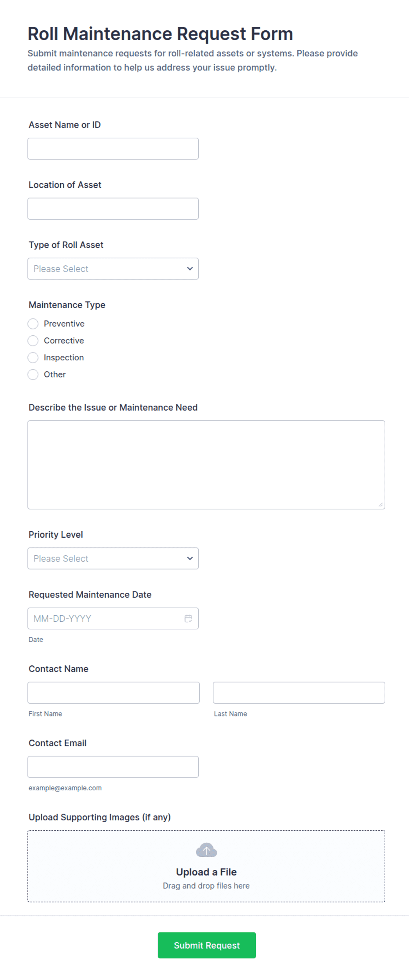The width and height of the screenshot is (409, 980).
Task: Select Inspection as maintenance type
Action: pyautogui.click(x=33, y=357)
